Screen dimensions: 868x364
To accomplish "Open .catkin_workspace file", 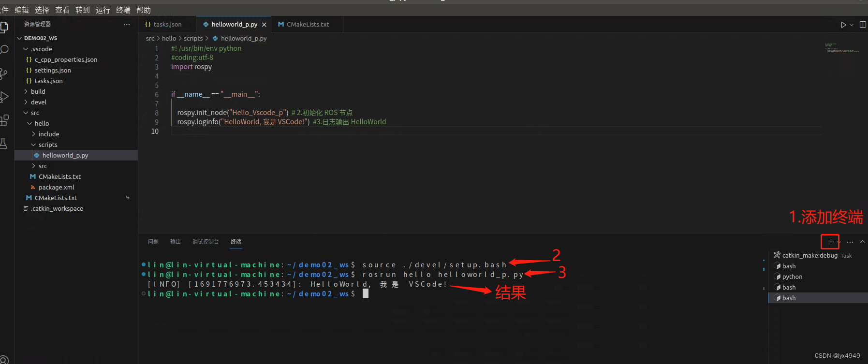I will tap(76, 208).
